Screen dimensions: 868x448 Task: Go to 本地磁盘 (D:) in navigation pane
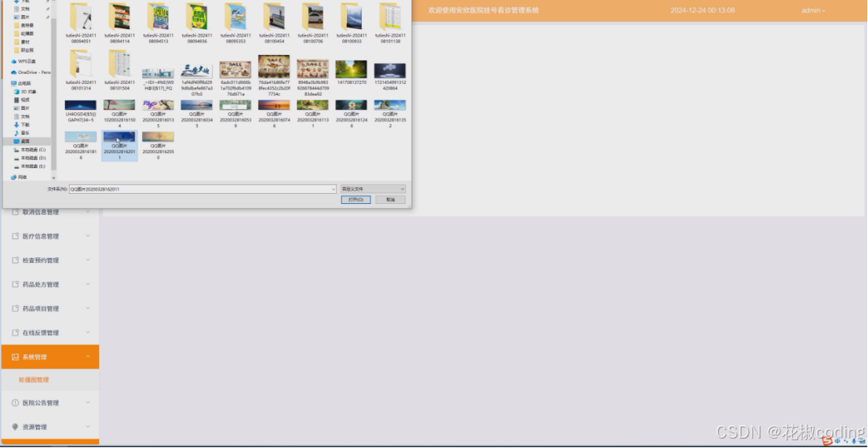point(29,158)
